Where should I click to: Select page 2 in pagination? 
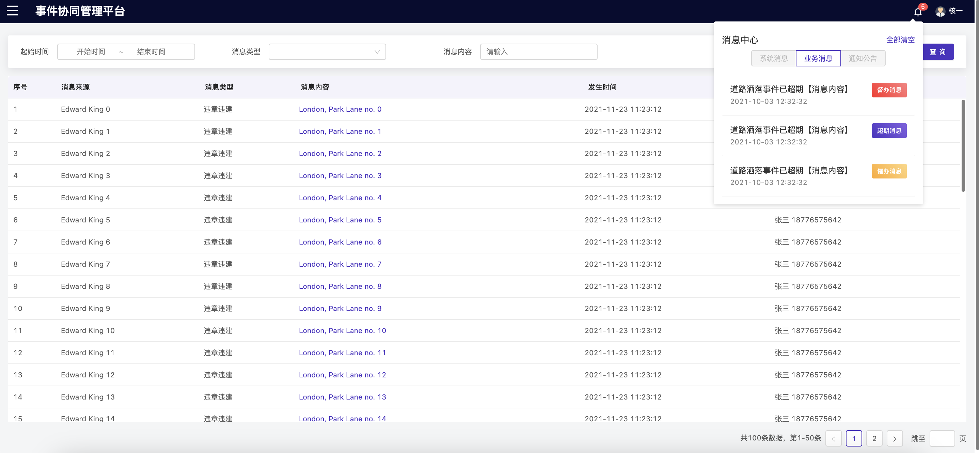874,439
